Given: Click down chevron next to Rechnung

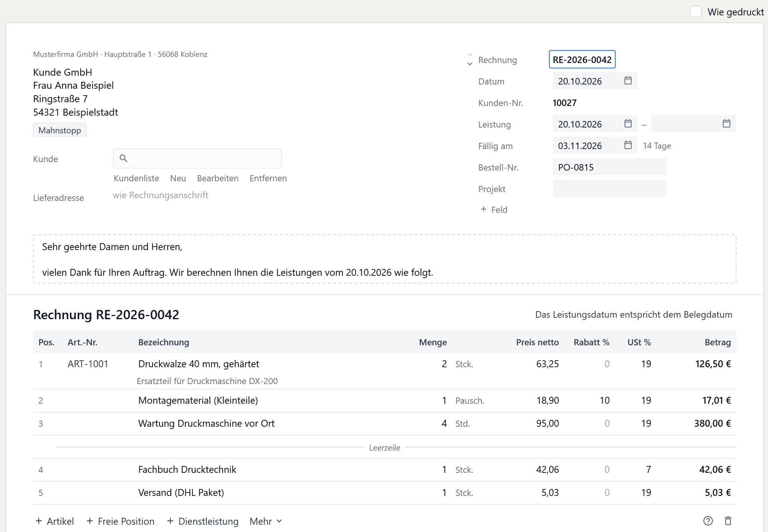Looking at the screenshot, I should (x=470, y=64).
